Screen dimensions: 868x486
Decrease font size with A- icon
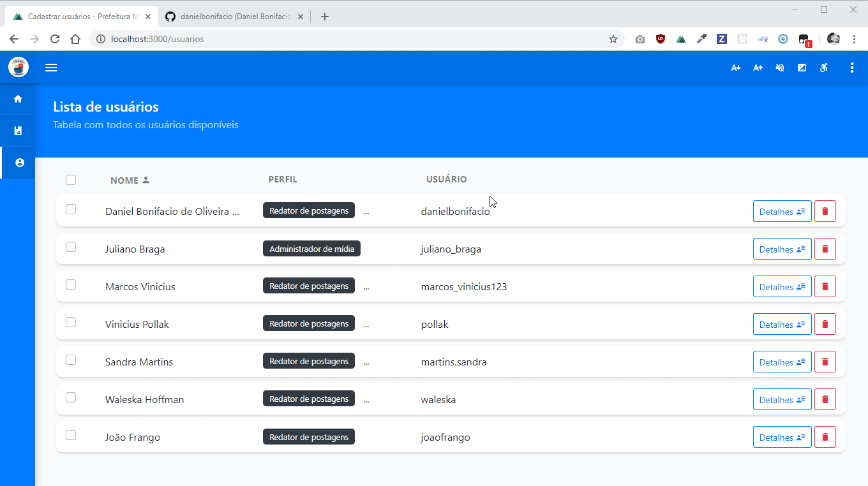click(x=736, y=68)
